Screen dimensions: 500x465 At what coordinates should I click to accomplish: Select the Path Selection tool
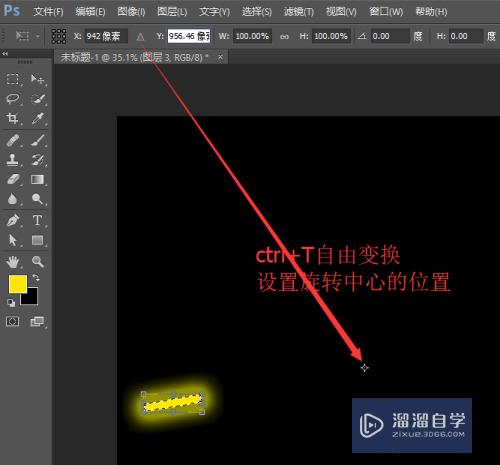pos(13,240)
